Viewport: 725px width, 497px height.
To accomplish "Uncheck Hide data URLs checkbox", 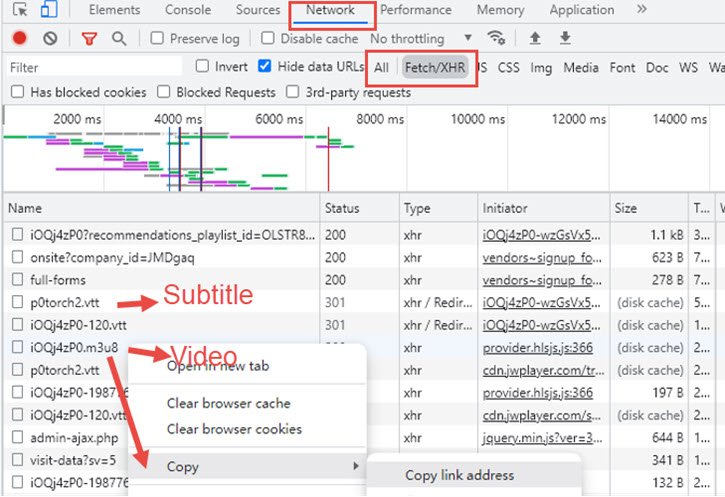I will (264, 66).
